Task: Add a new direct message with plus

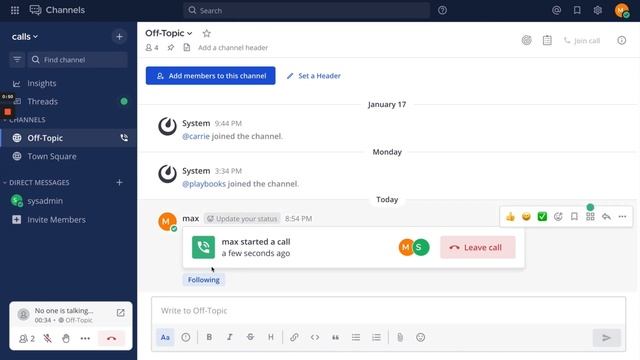Action: pos(119,182)
